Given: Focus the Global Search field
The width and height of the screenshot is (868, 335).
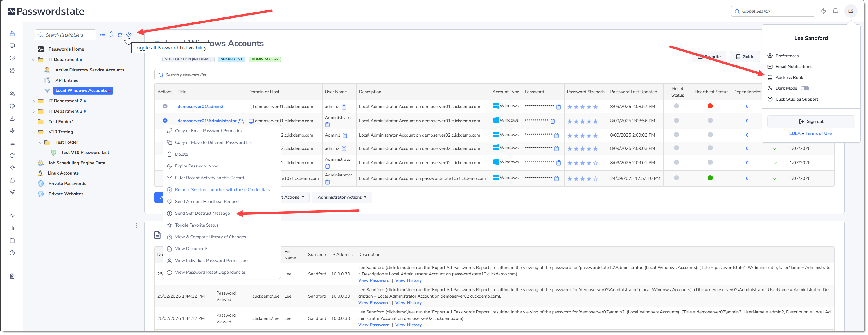Looking at the screenshot, I should pyautogui.click(x=773, y=11).
